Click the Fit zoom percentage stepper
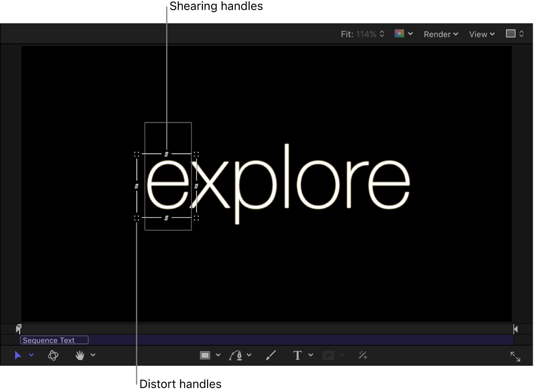The image size is (534, 392). [x=382, y=34]
